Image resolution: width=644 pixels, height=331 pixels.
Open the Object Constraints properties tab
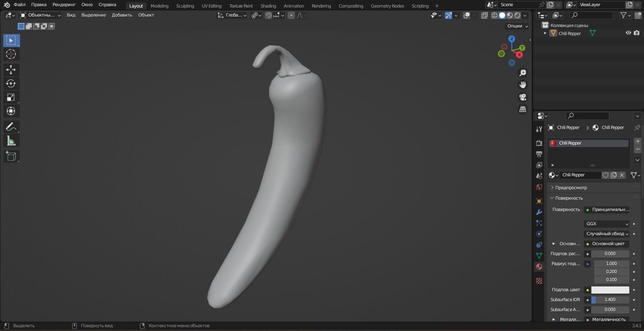[x=539, y=245]
